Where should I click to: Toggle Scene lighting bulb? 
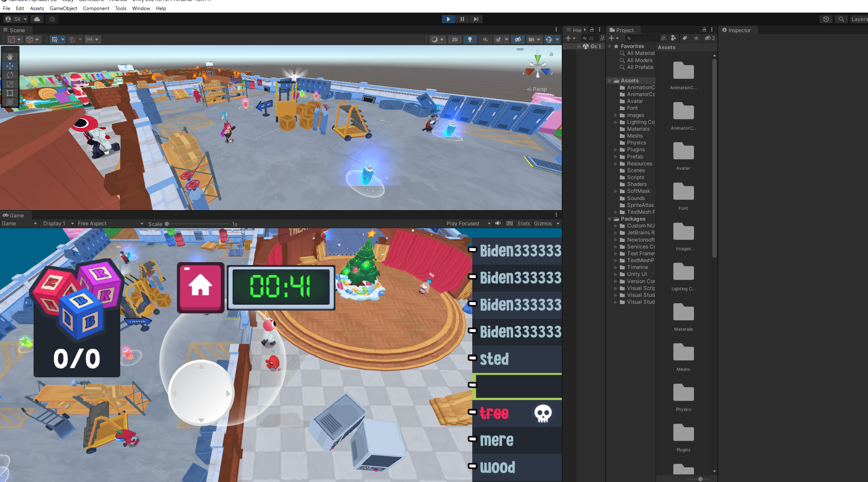[470, 39]
